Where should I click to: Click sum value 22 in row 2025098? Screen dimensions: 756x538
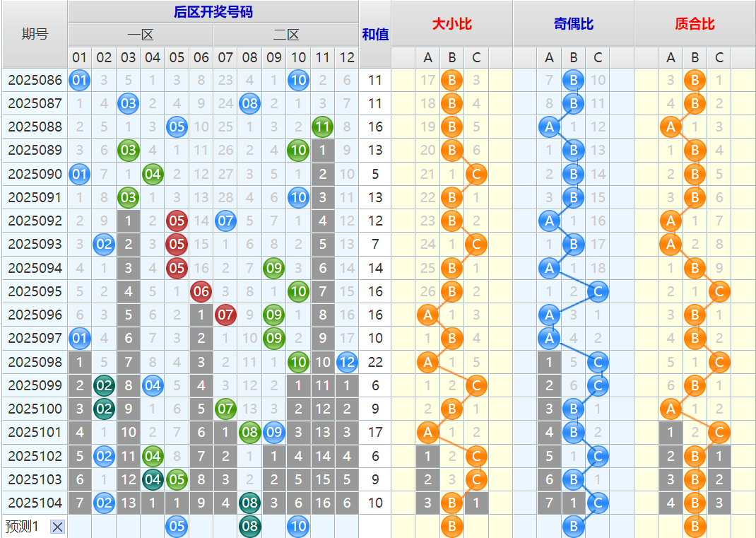pos(375,362)
